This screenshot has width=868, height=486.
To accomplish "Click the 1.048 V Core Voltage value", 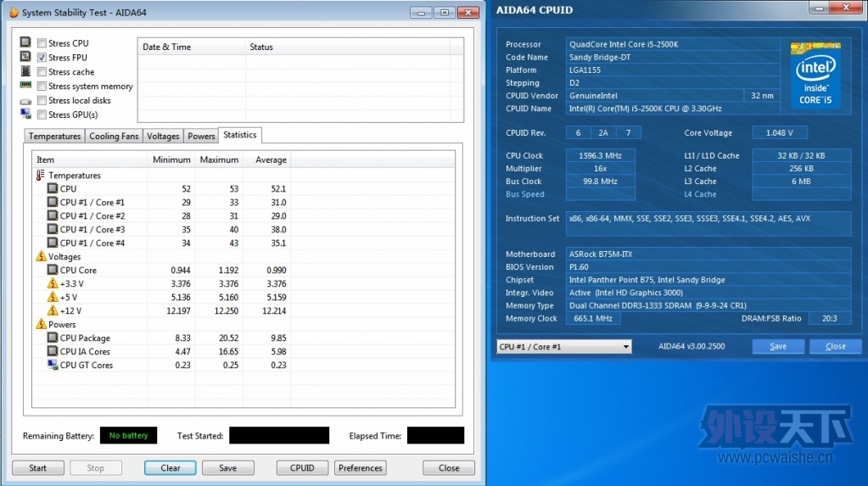I will point(780,133).
